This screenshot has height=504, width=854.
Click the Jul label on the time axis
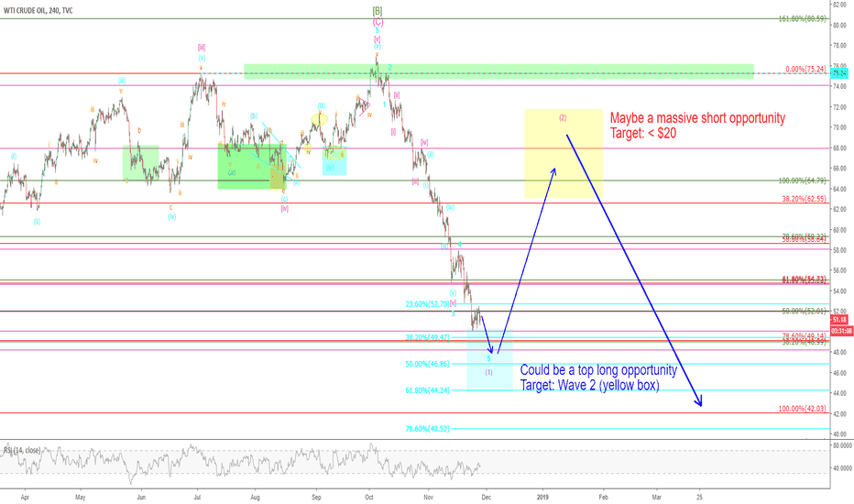[x=197, y=497]
